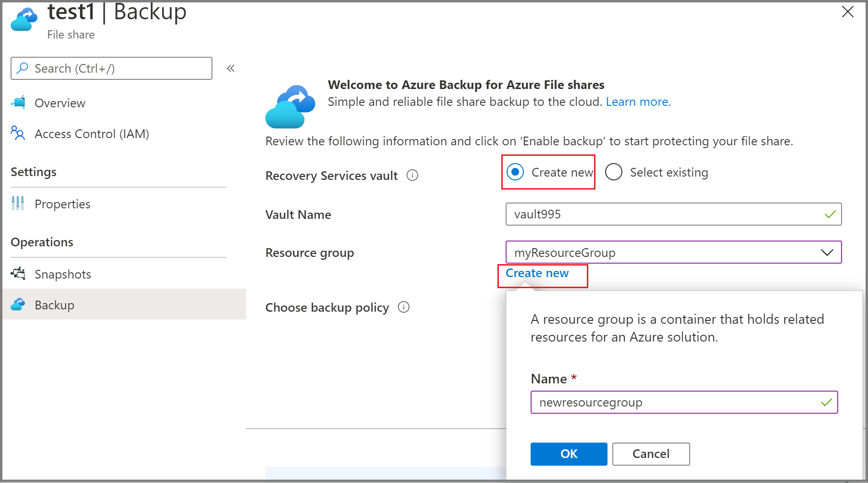Viewport: 868px width, 483px height.
Task: Show the Recovery Services vault info tooltip
Action: click(412, 175)
